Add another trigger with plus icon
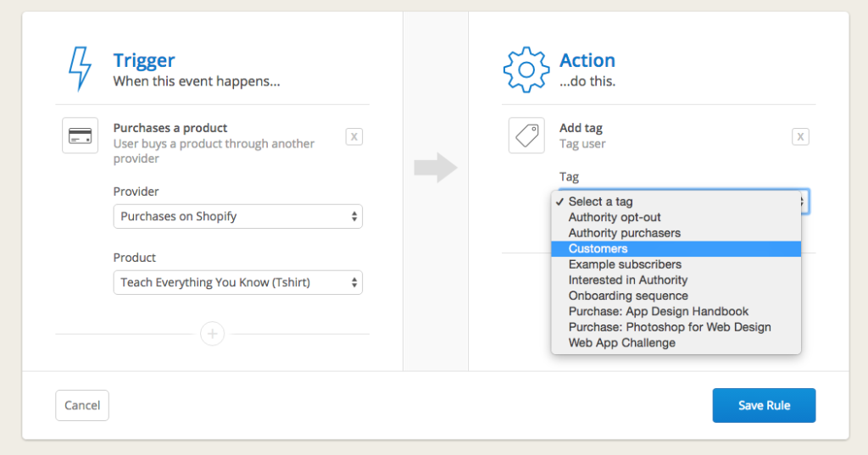Screen dimensions: 868x455 point(213,334)
